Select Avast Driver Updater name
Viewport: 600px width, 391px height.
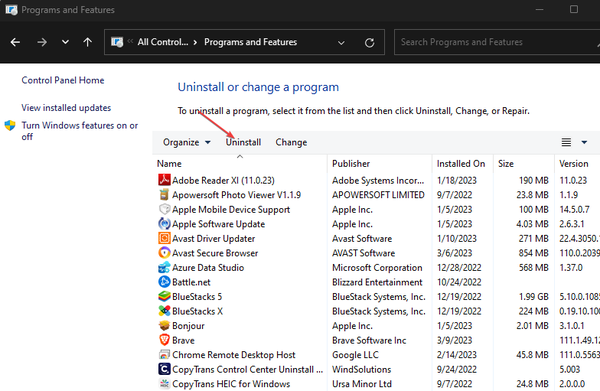[x=214, y=238]
